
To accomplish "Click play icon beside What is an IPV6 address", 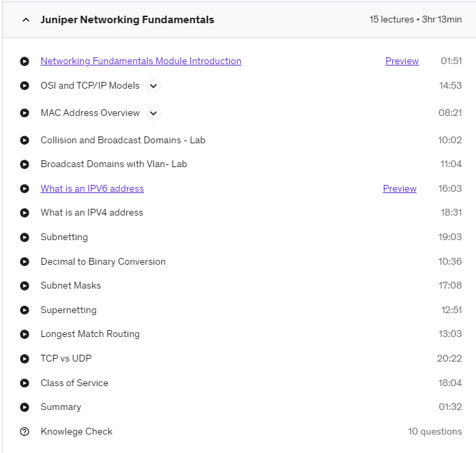I will tap(25, 188).
